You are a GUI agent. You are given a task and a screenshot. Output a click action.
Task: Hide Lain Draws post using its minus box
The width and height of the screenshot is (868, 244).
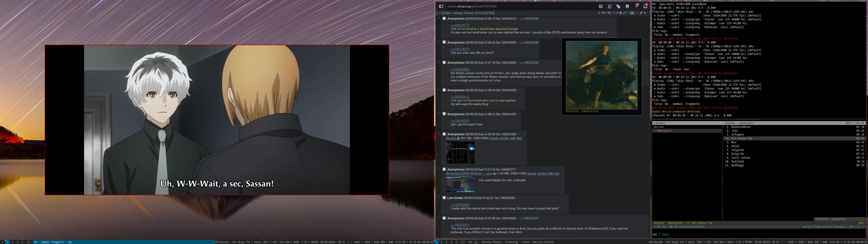438,197
